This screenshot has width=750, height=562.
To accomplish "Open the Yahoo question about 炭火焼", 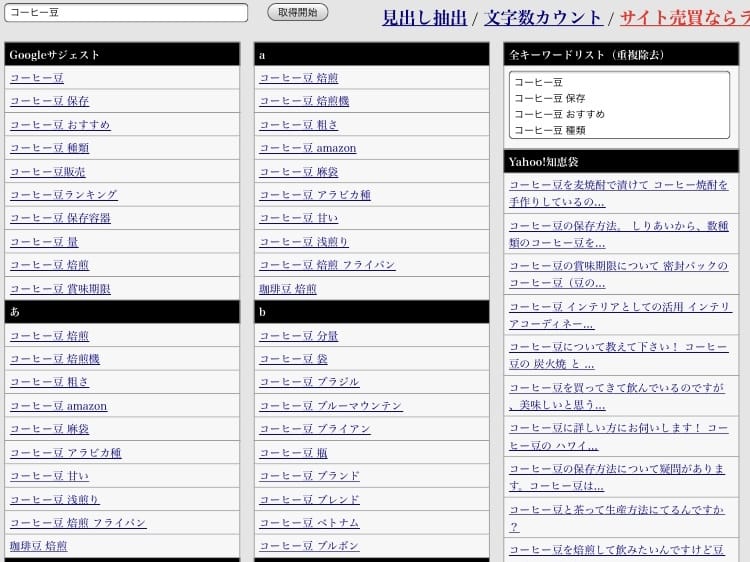I will point(619,355).
